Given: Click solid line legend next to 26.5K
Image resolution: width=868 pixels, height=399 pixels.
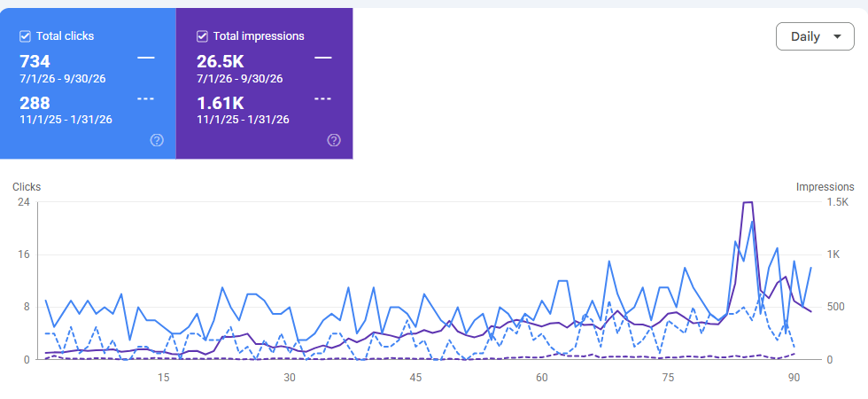Looking at the screenshot, I should 322,58.
